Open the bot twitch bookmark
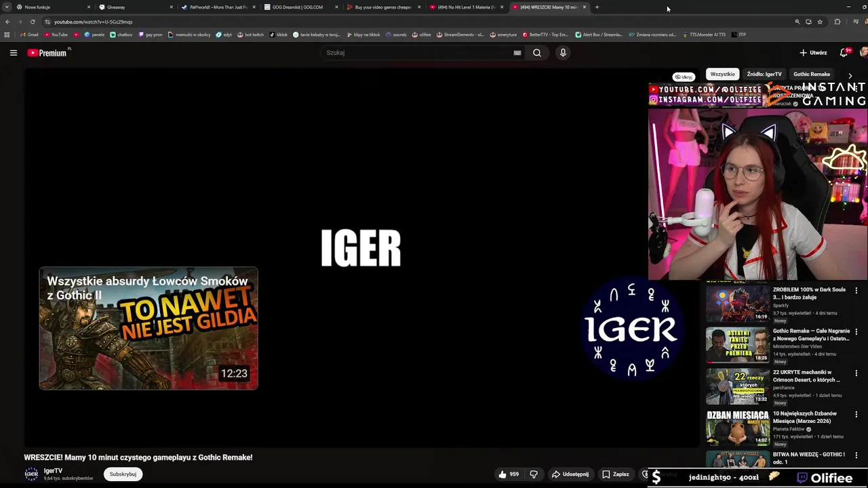 [x=250, y=35]
